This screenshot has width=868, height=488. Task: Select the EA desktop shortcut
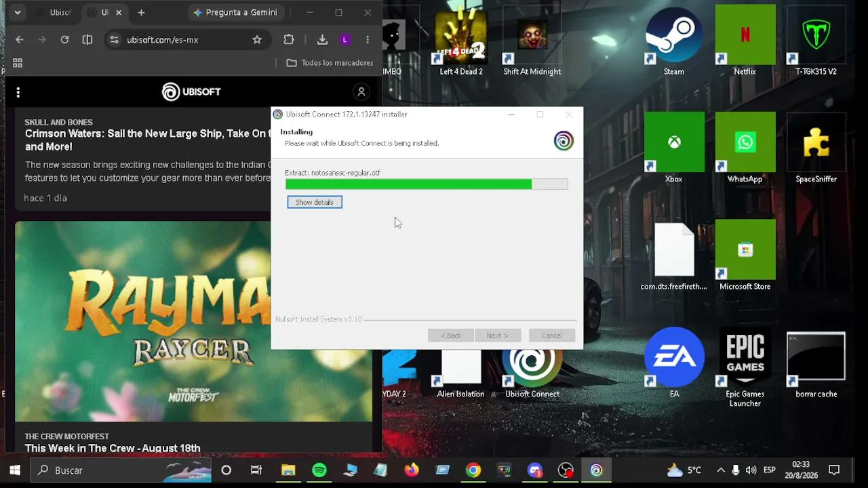pyautogui.click(x=674, y=363)
